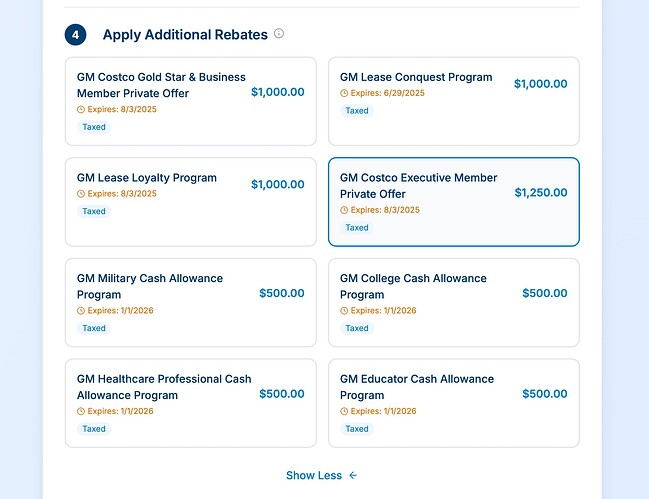Click Taxed tag on GM Lease Conquest
The width and height of the screenshot is (649, 499).
click(357, 110)
